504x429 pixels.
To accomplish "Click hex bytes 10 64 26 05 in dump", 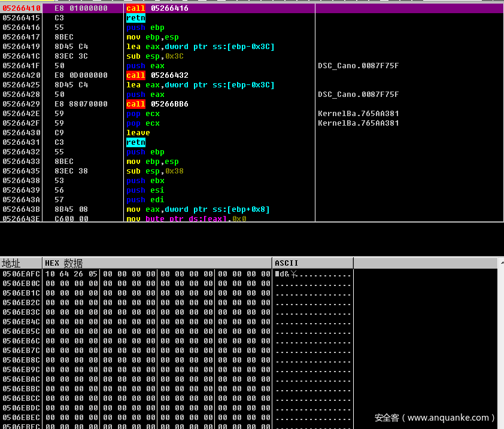I will point(71,274).
